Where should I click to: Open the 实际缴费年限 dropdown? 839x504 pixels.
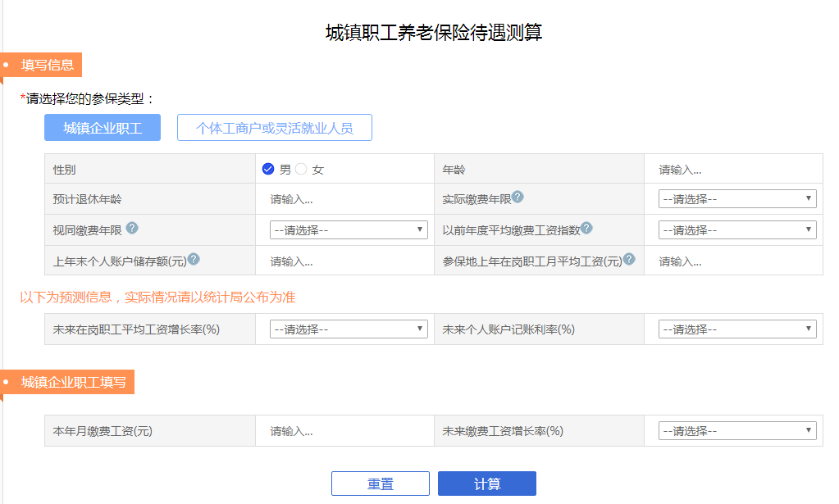coord(736,198)
